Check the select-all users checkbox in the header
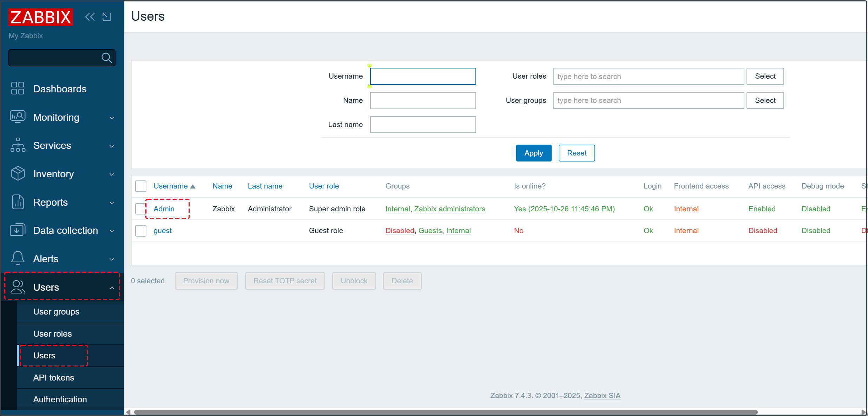 click(x=141, y=186)
